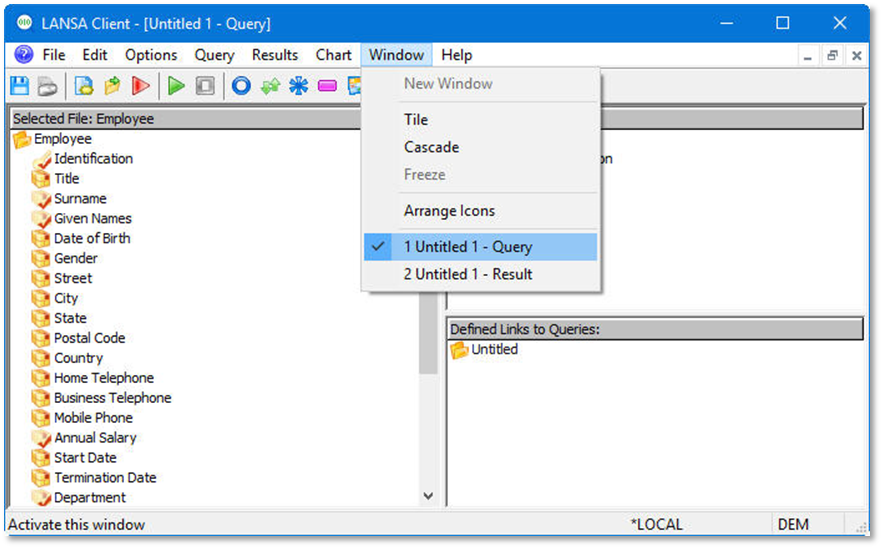
Task: Select the Home Telephone field
Action: 104,378
